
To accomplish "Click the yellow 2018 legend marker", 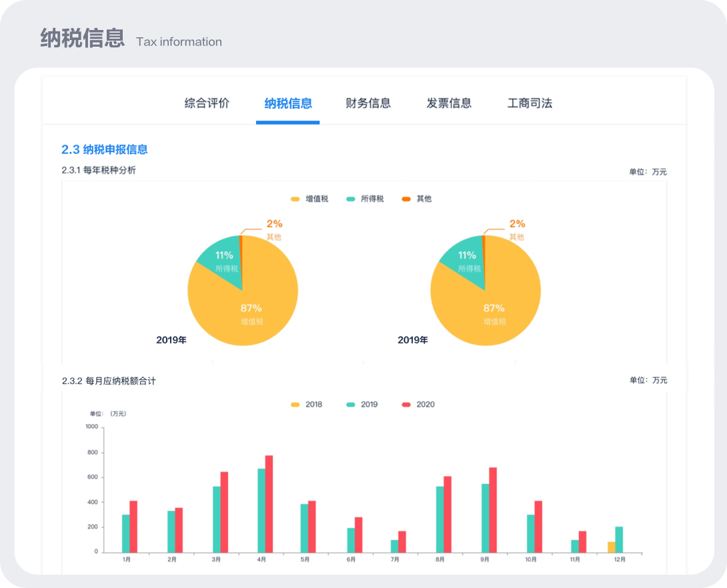I will (295, 405).
